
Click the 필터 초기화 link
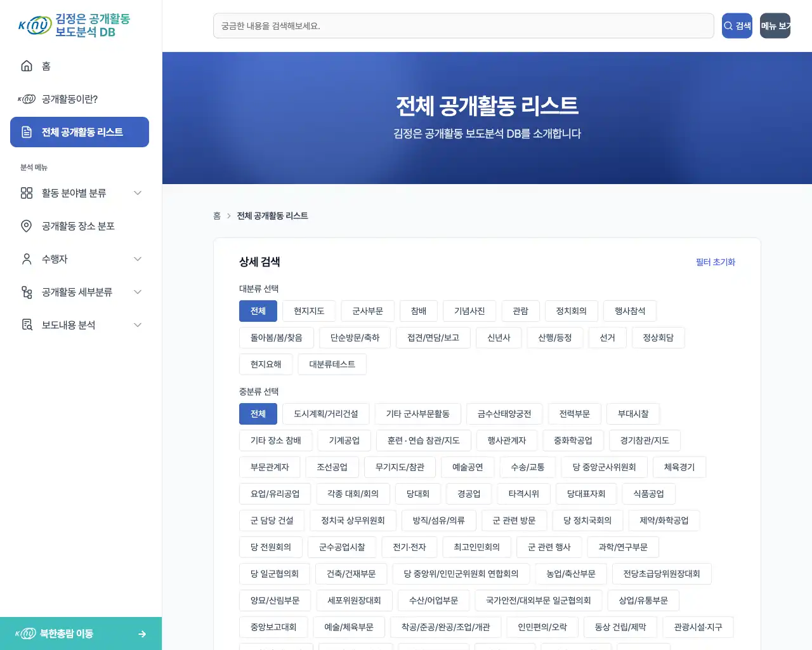coord(716,262)
